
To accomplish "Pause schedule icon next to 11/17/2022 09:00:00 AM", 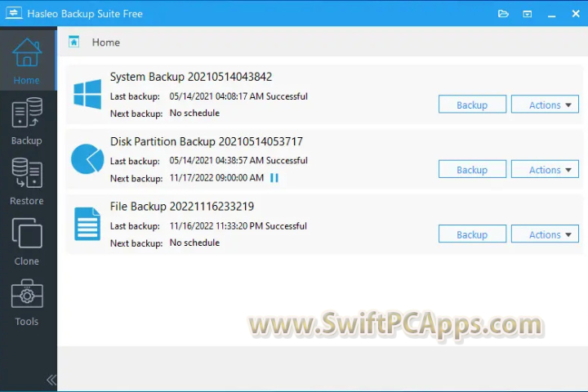I will (x=274, y=177).
